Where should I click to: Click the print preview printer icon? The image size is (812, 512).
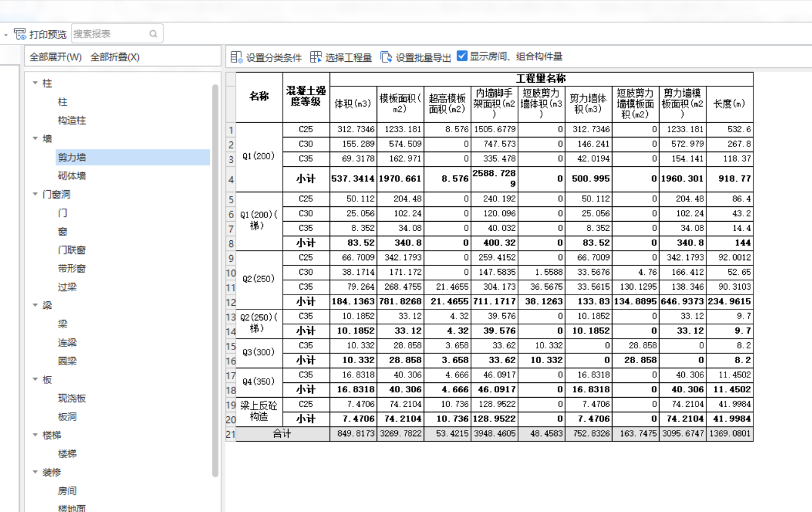pyautogui.click(x=20, y=34)
